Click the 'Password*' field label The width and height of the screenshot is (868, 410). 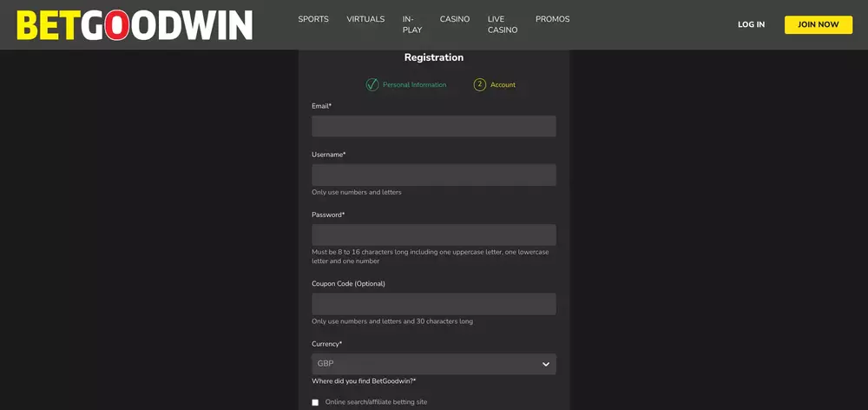(328, 215)
